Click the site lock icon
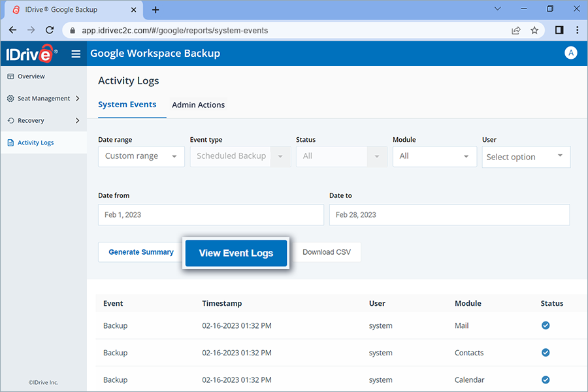 pos(73,31)
